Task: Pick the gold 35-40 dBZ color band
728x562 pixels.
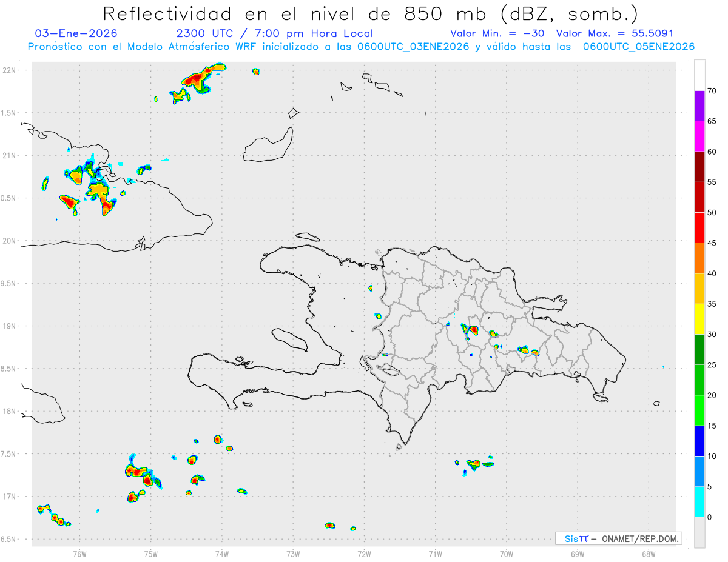Action: pos(699,289)
